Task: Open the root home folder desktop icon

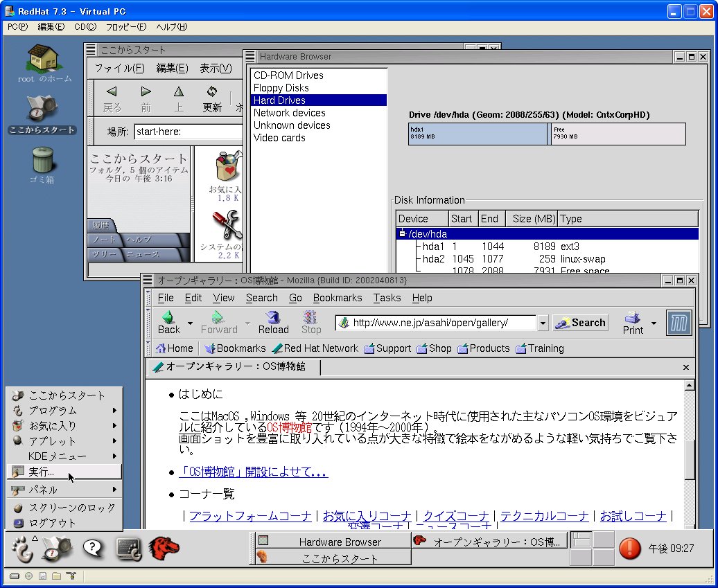Action: point(43,59)
